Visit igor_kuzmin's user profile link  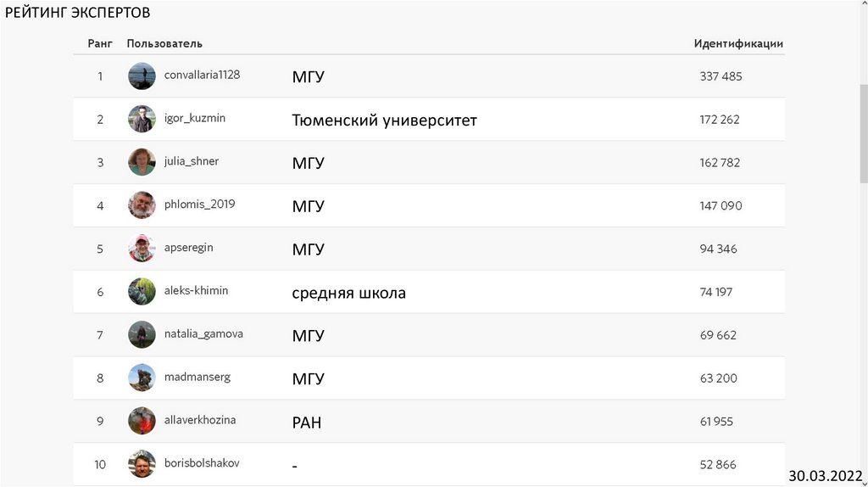(195, 118)
